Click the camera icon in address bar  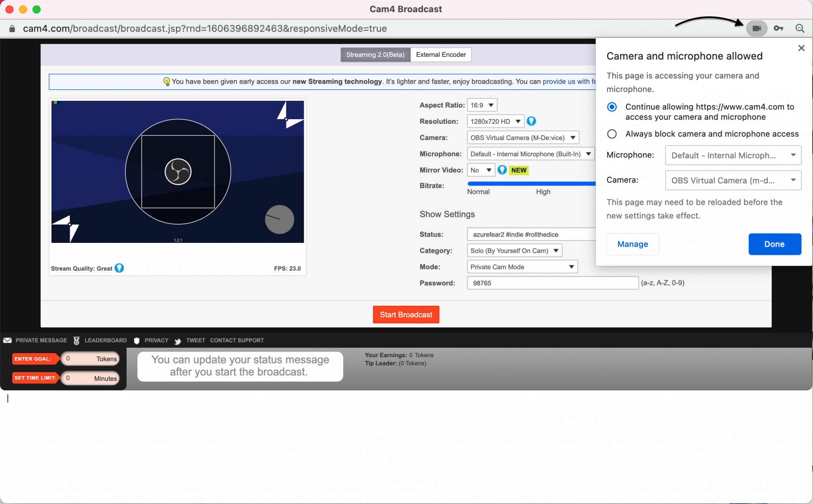click(756, 29)
